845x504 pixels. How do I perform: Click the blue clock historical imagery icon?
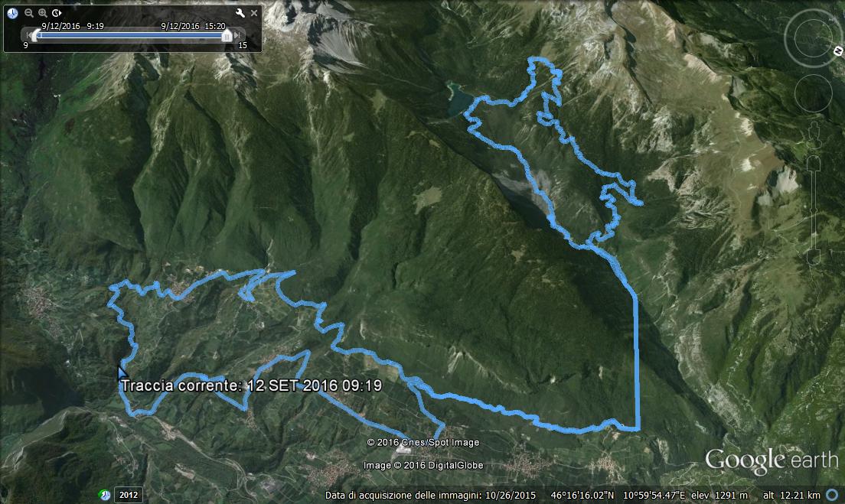[12, 13]
